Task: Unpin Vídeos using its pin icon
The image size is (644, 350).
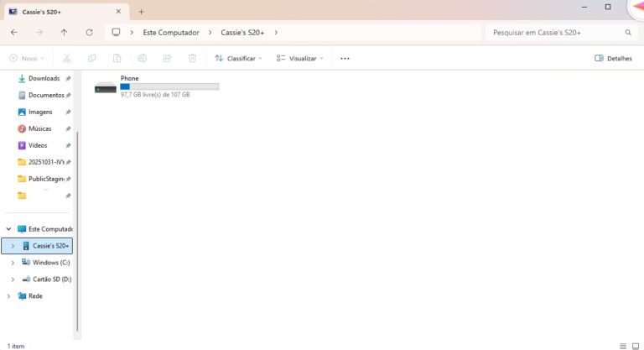Action: point(68,145)
